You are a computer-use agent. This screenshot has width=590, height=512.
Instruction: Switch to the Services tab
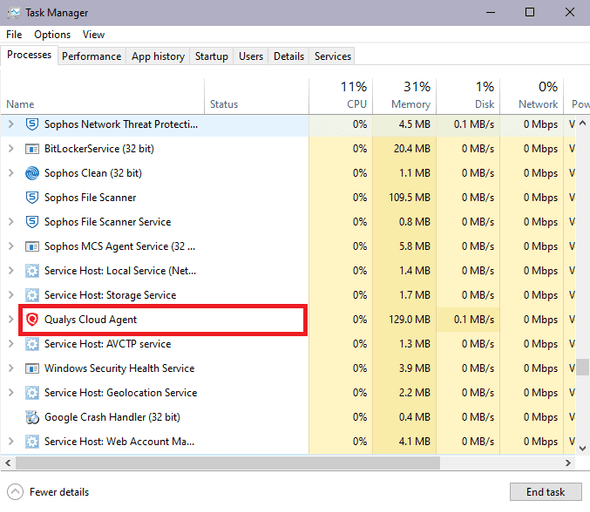[333, 56]
